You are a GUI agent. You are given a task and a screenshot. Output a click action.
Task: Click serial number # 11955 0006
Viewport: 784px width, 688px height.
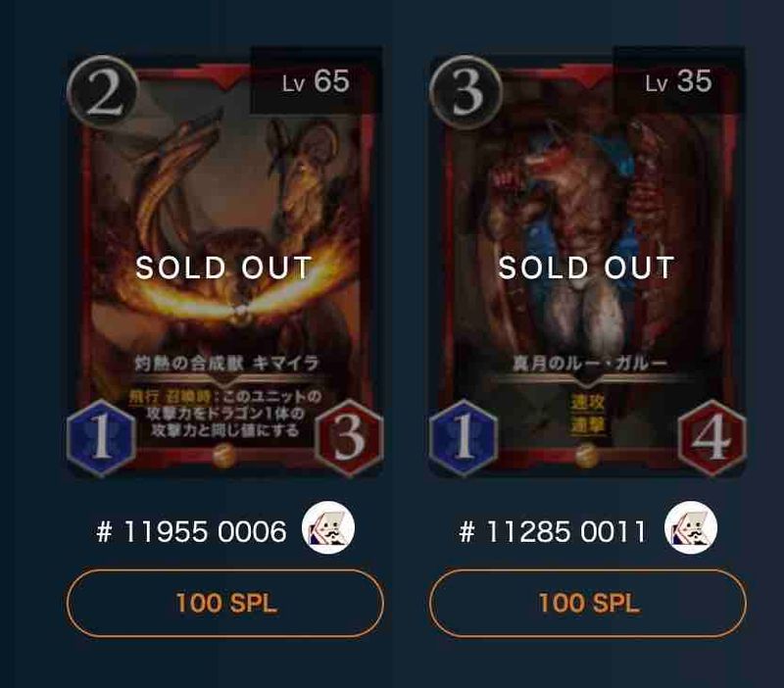tap(191, 531)
